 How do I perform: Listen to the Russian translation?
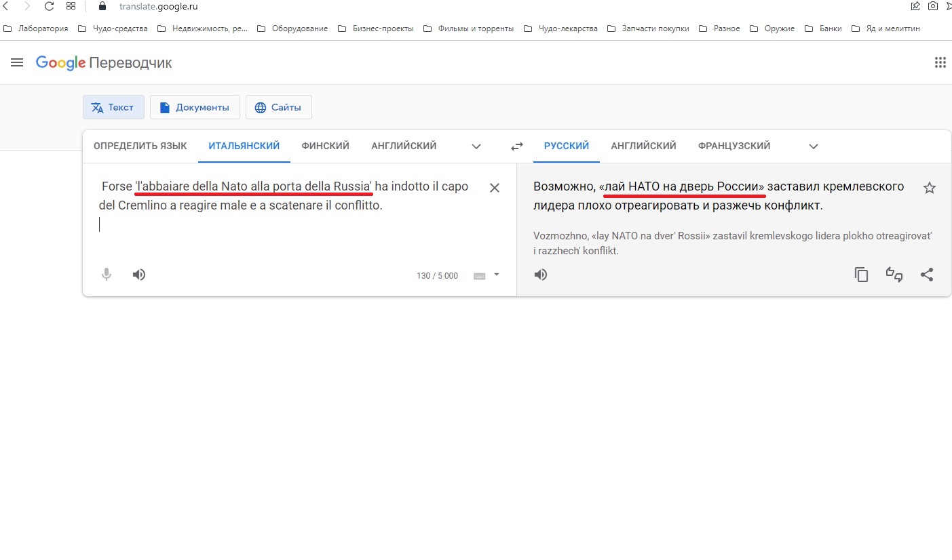point(541,275)
